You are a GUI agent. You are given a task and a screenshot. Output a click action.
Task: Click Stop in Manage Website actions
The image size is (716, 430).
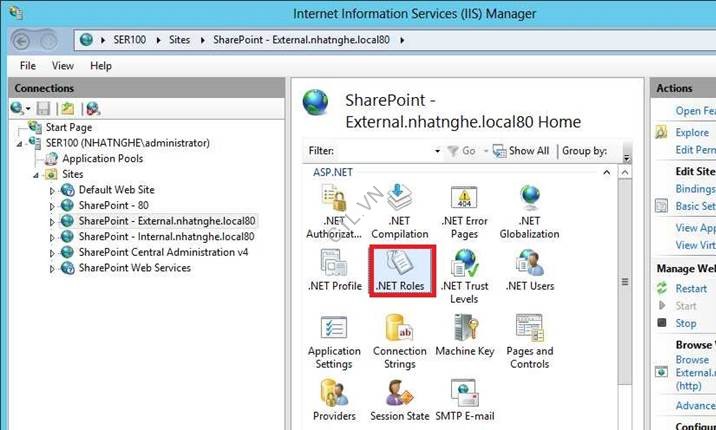coord(686,323)
